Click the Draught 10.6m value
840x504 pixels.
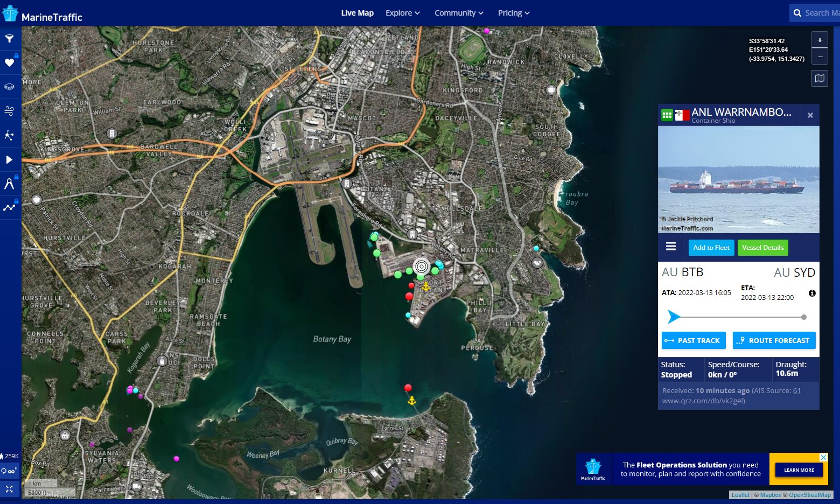point(787,373)
